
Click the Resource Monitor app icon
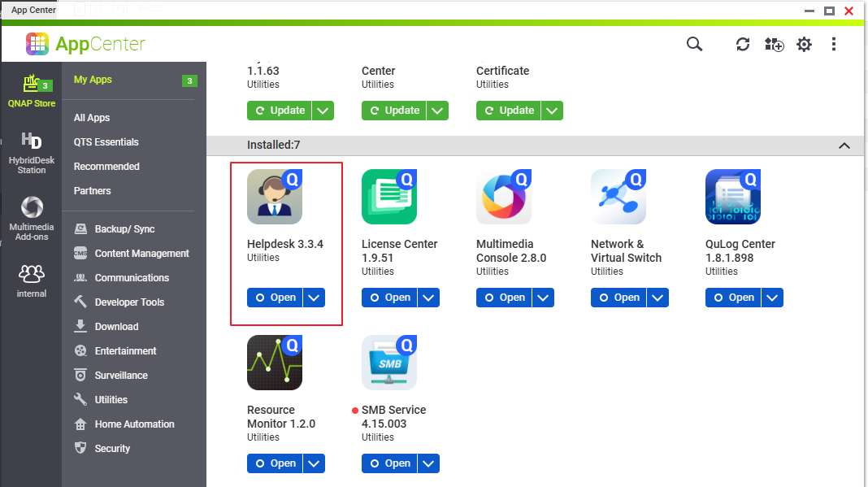(x=275, y=363)
